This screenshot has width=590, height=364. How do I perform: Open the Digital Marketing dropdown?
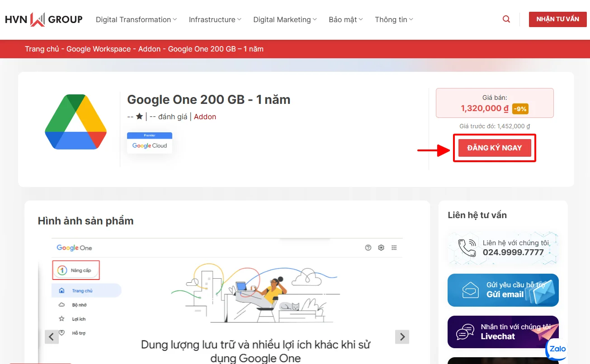tap(285, 19)
